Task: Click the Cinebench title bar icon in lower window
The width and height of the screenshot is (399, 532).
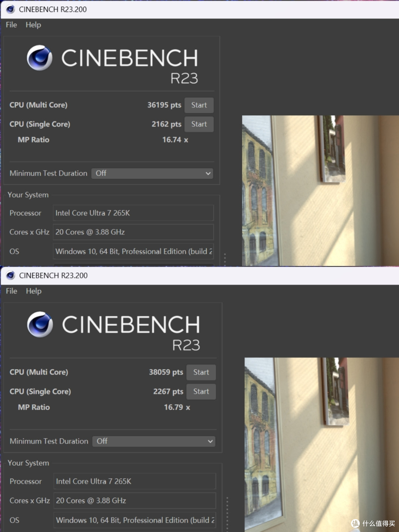Action: coord(10,275)
